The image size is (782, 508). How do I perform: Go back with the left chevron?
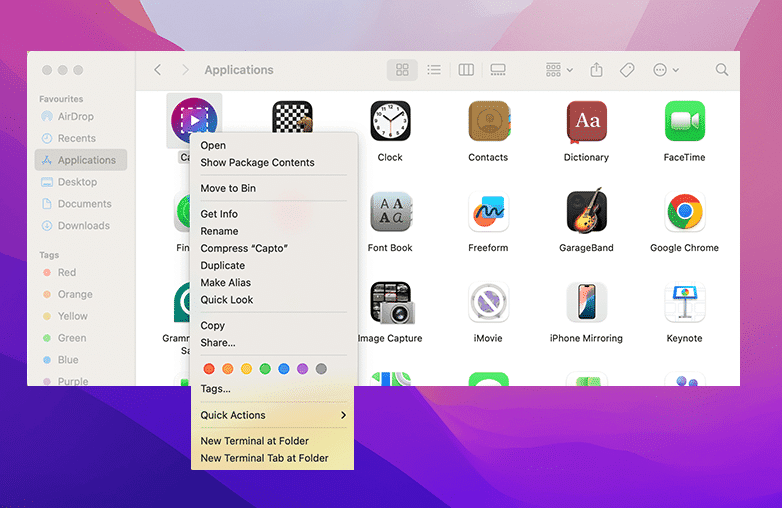pos(158,70)
